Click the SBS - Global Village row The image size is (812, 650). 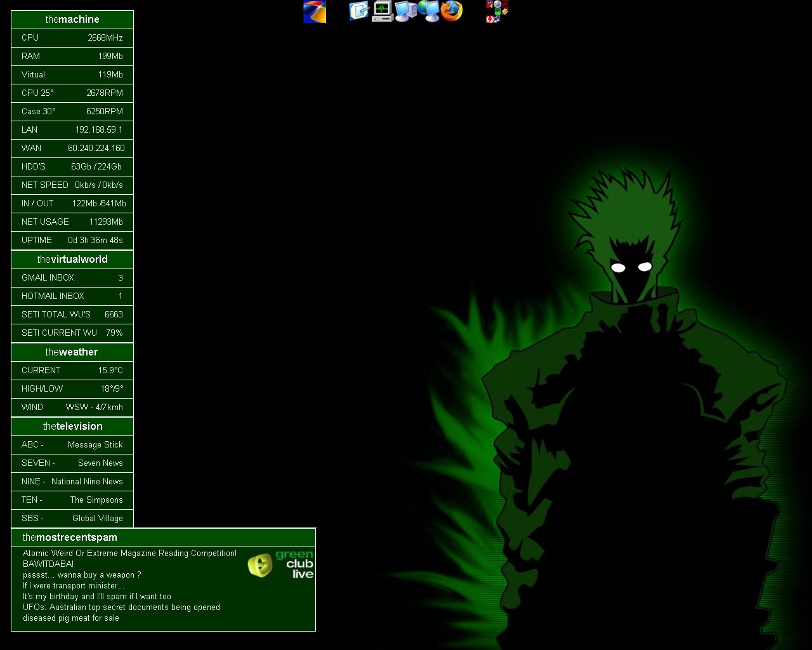(x=72, y=519)
